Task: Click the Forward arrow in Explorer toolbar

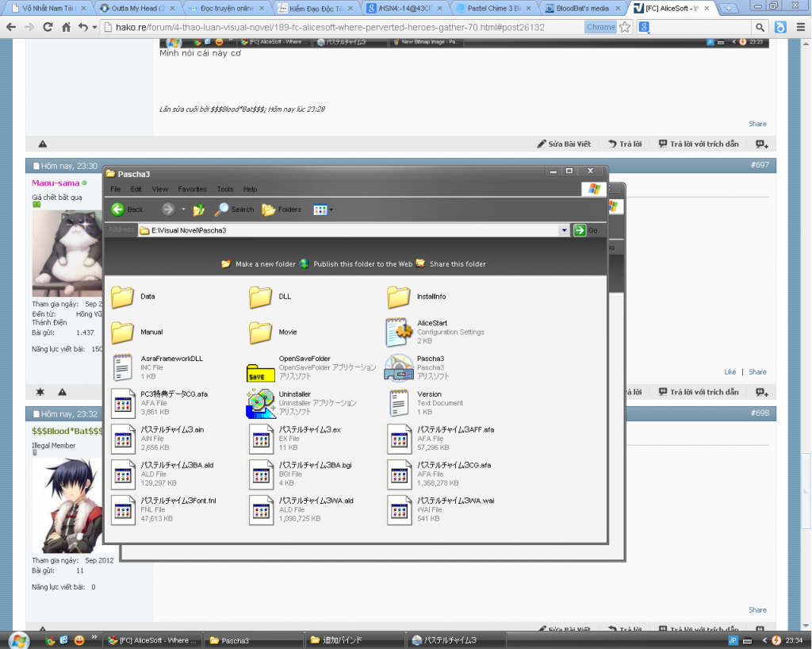Action: pyautogui.click(x=168, y=209)
